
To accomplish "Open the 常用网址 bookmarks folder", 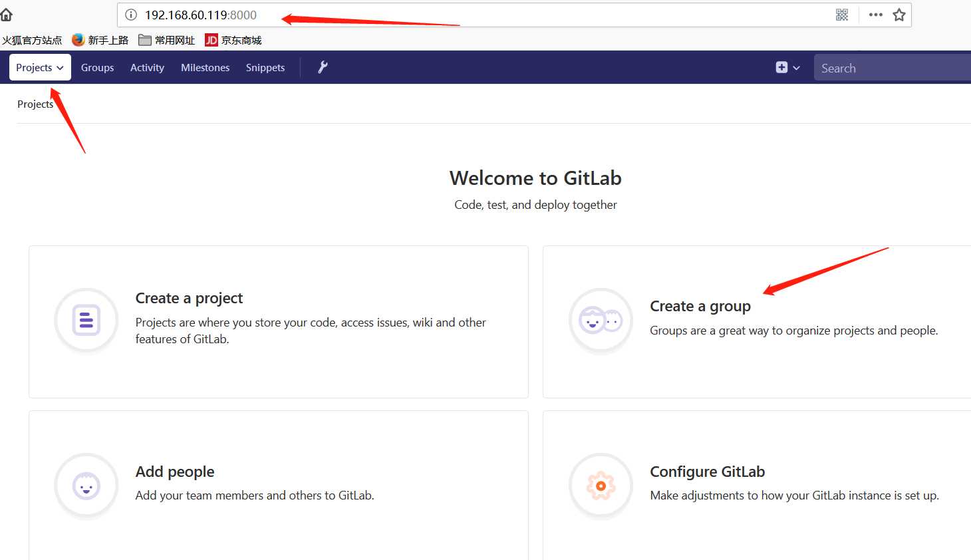I will tap(167, 40).
